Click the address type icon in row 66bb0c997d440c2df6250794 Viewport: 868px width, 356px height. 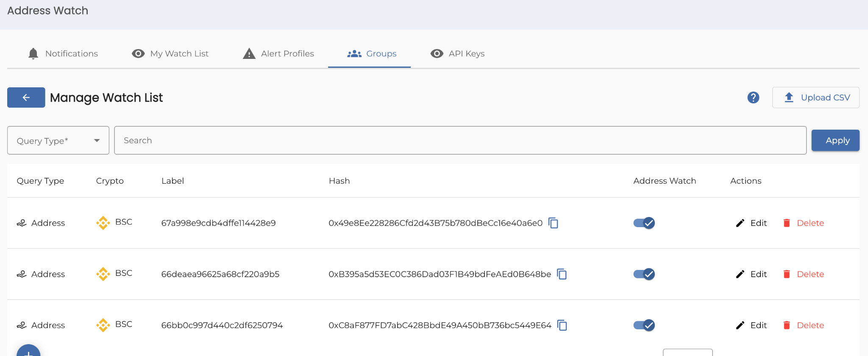tap(22, 325)
